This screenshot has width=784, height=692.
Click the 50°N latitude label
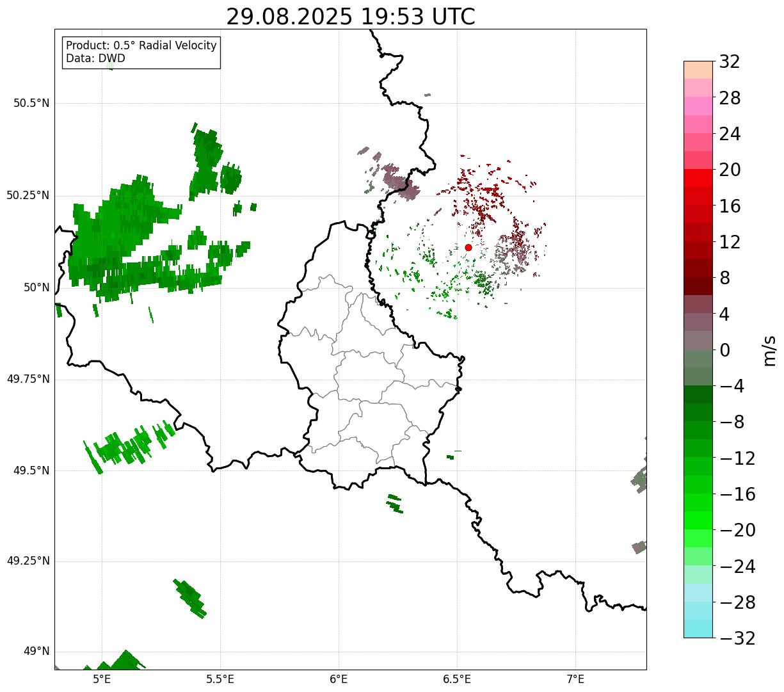coord(37,287)
